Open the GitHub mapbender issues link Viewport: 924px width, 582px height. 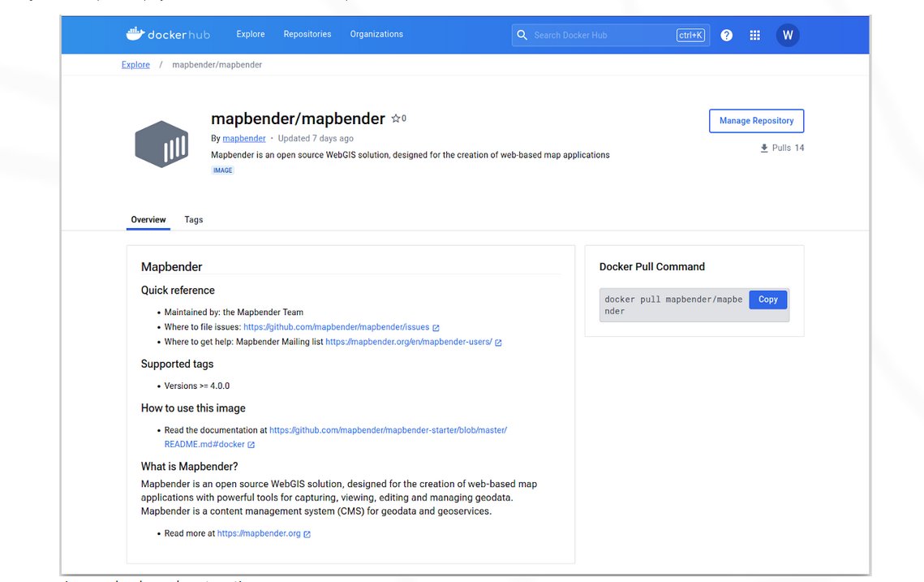click(337, 327)
